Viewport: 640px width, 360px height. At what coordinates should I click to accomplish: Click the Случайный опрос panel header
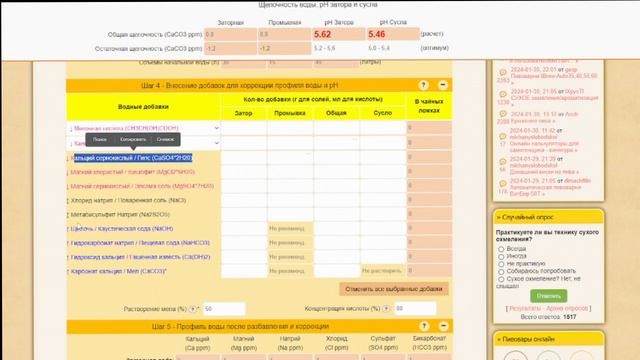click(548, 217)
